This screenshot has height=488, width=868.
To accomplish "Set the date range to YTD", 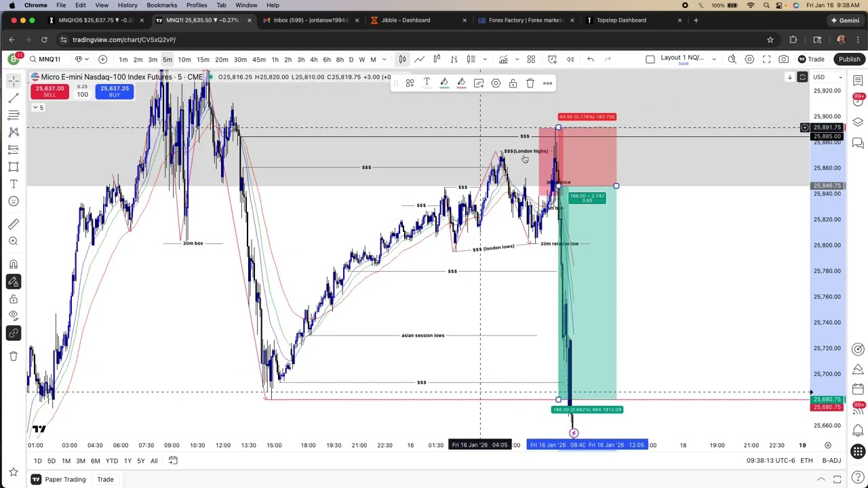I will click(111, 461).
